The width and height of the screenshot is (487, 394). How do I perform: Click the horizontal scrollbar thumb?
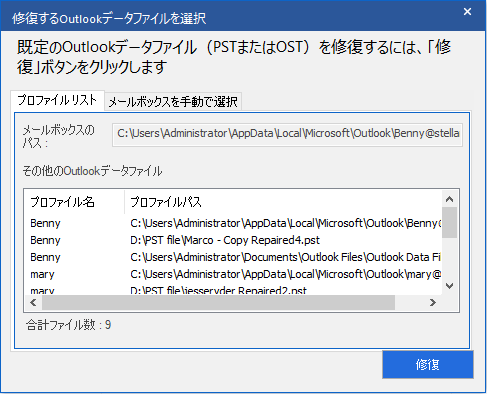(x=218, y=303)
